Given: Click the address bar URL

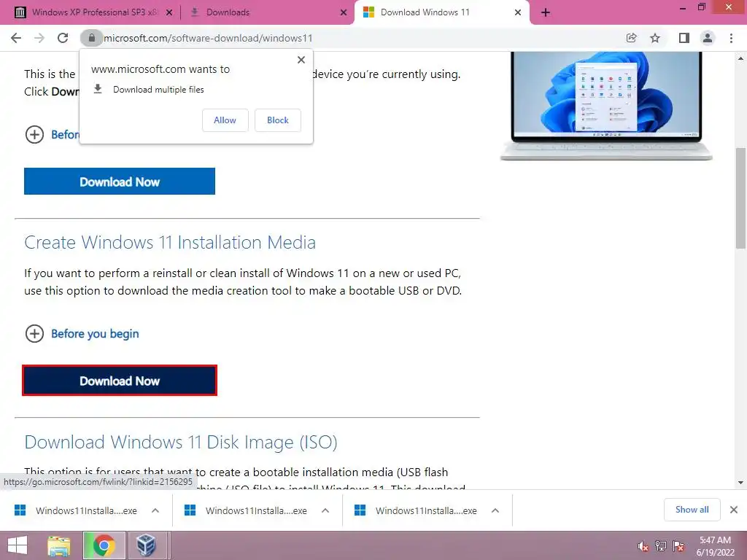Looking at the screenshot, I should point(208,38).
